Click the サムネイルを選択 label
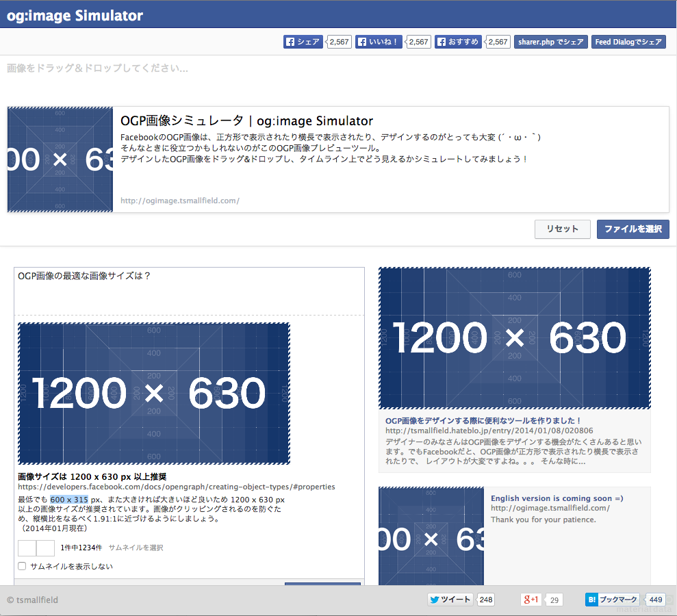The height and width of the screenshot is (616, 677). [136, 548]
